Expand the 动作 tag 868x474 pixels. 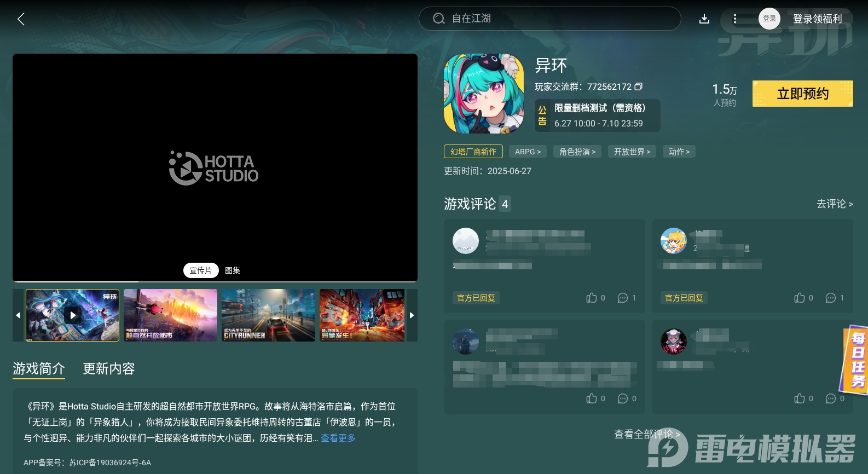click(x=679, y=152)
